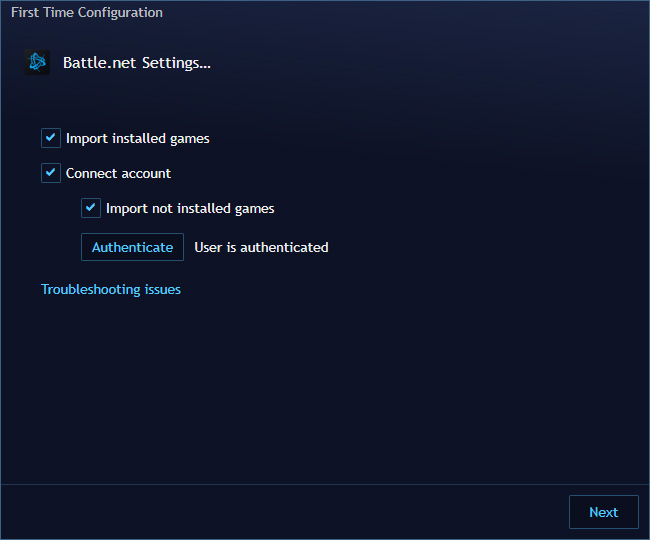Toggle the Connect account checkbox
Viewport: 650px width, 540px height.
(51, 173)
